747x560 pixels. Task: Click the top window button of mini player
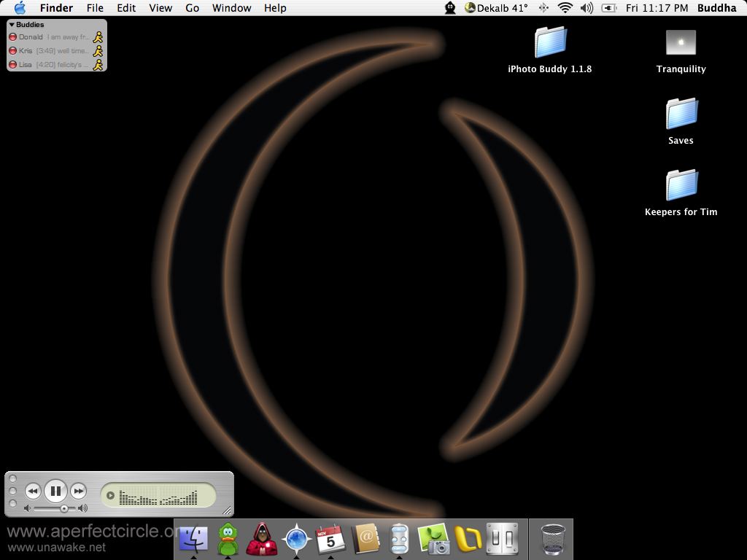[x=13, y=478]
